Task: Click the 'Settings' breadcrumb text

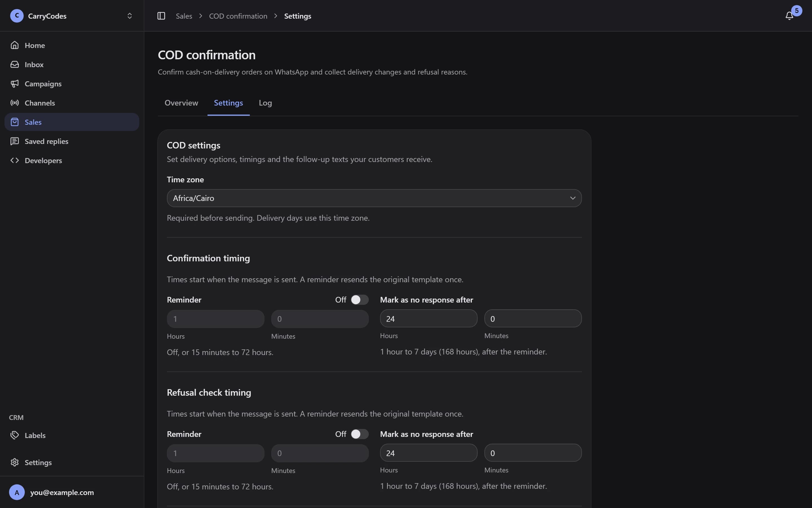Action: 298,16
